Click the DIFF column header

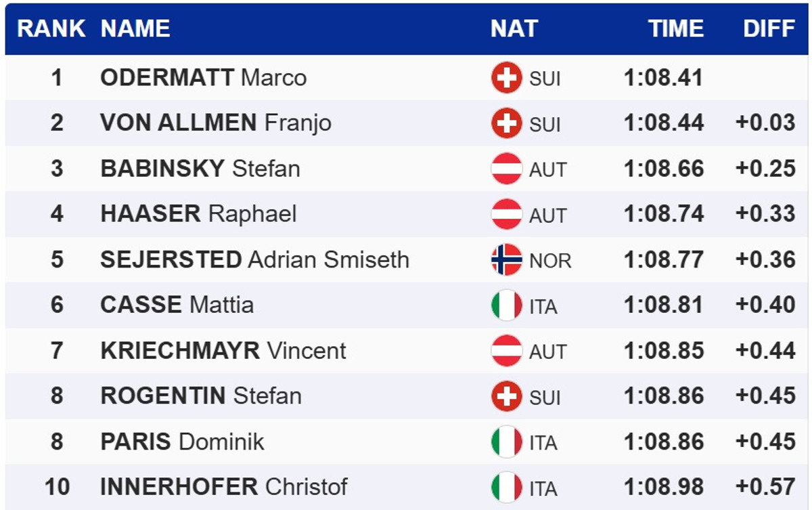coord(769,28)
